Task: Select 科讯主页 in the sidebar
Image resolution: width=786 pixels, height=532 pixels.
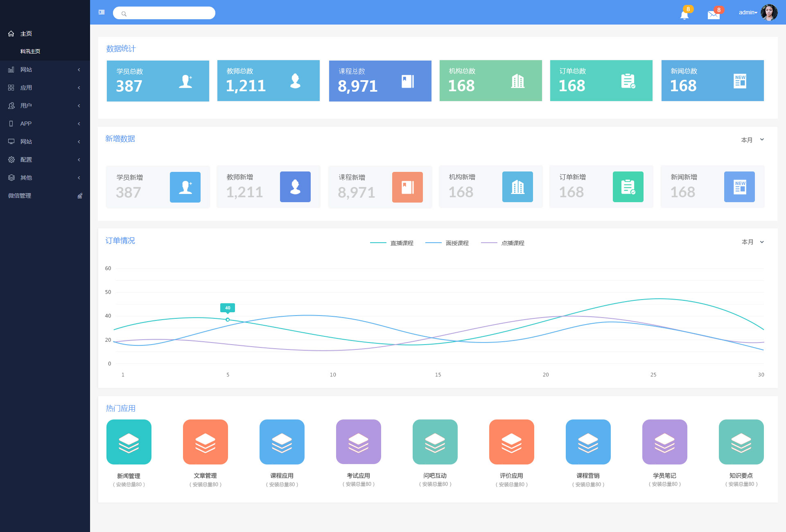Action: click(30, 52)
